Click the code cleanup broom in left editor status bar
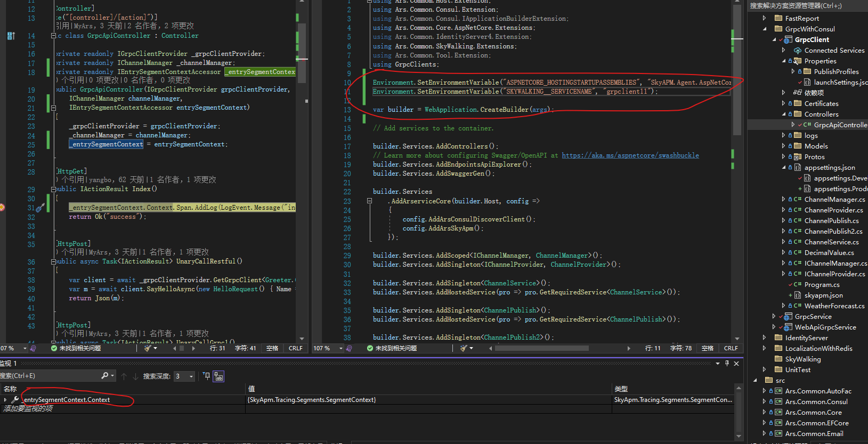 [x=148, y=348]
